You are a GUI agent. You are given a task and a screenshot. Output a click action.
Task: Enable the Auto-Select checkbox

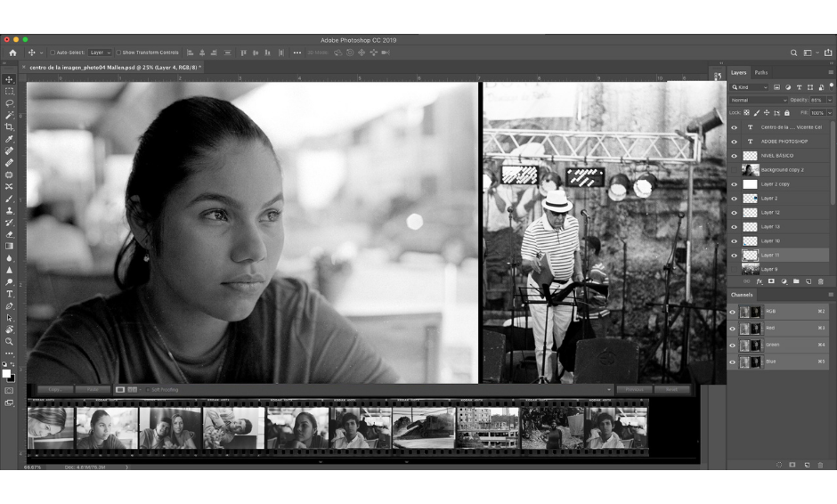(x=53, y=53)
